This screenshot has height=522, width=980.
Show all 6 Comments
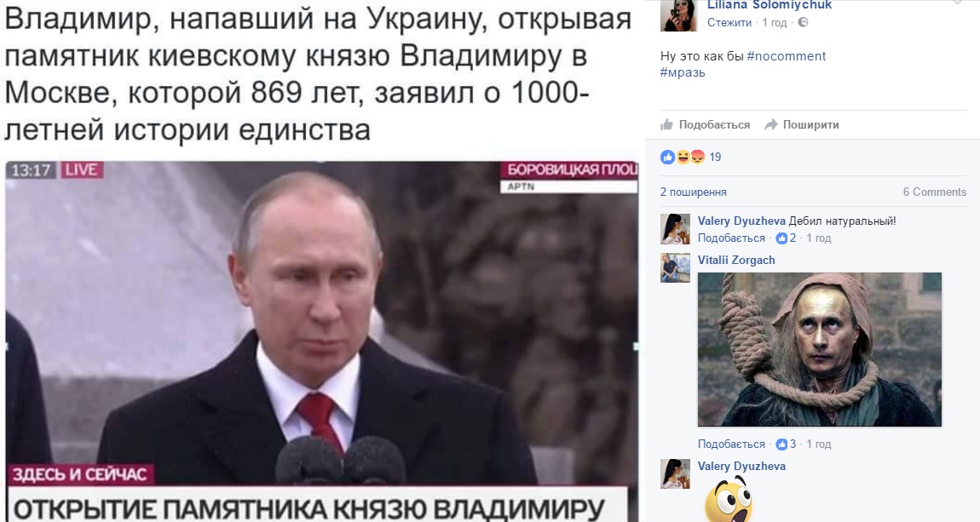(934, 192)
